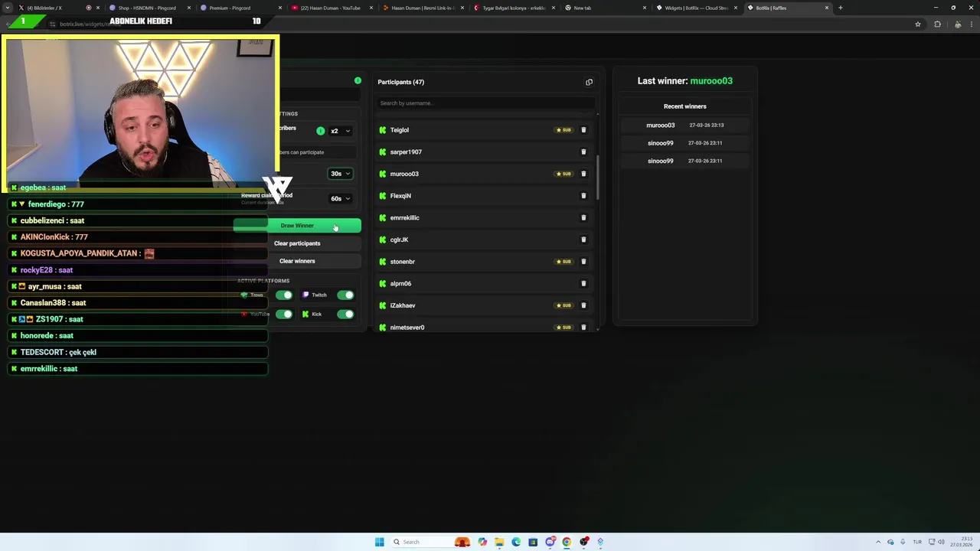Viewport: 980px width, 551px height.
Task: Toggle Twitch platform switch
Action: pos(345,295)
